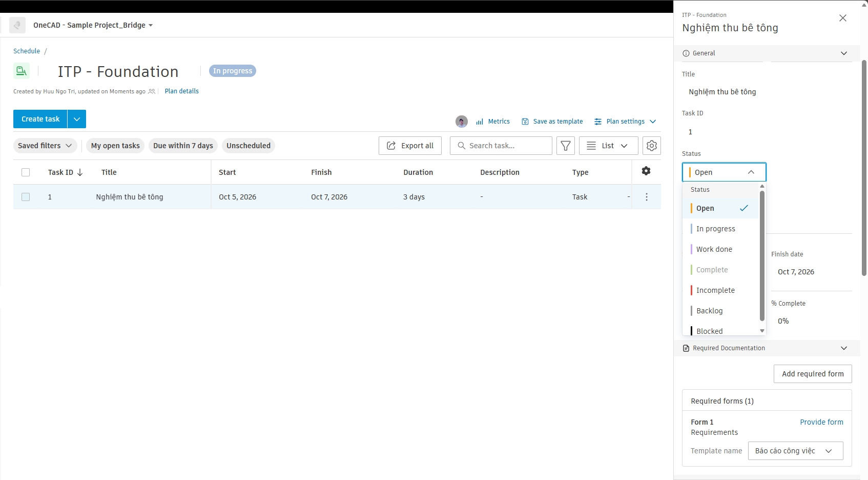Viewport: 868px width, 480px height.
Task: Select In progress status option
Action: 721,229
